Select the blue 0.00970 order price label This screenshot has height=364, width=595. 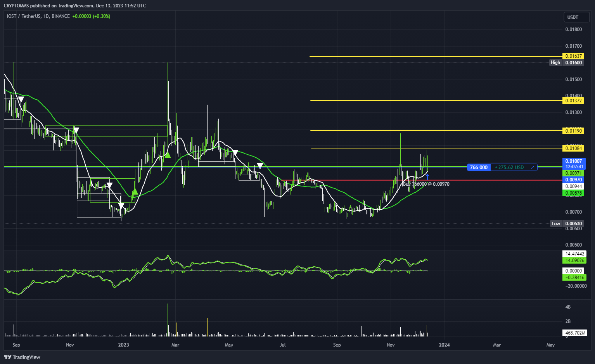point(573,180)
